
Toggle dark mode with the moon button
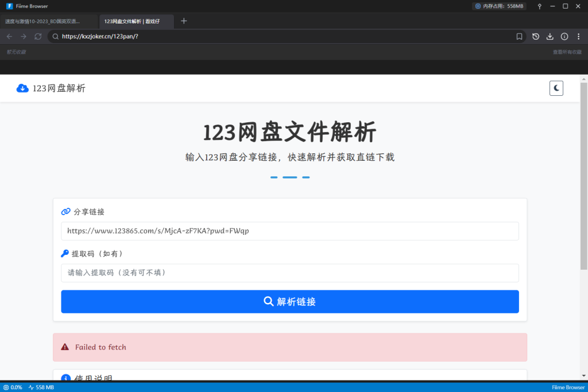[x=556, y=88]
